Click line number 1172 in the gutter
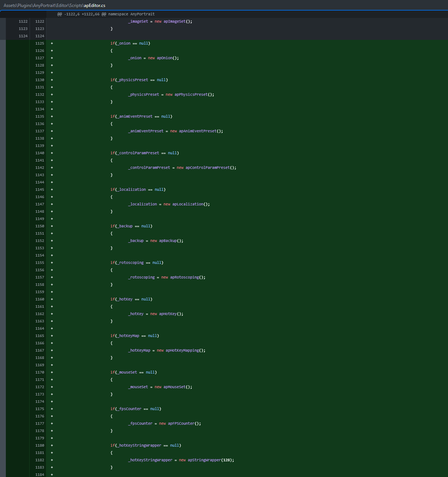Viewport: 448px width, 477px height. pyautogui.click(x=39, y=387)
